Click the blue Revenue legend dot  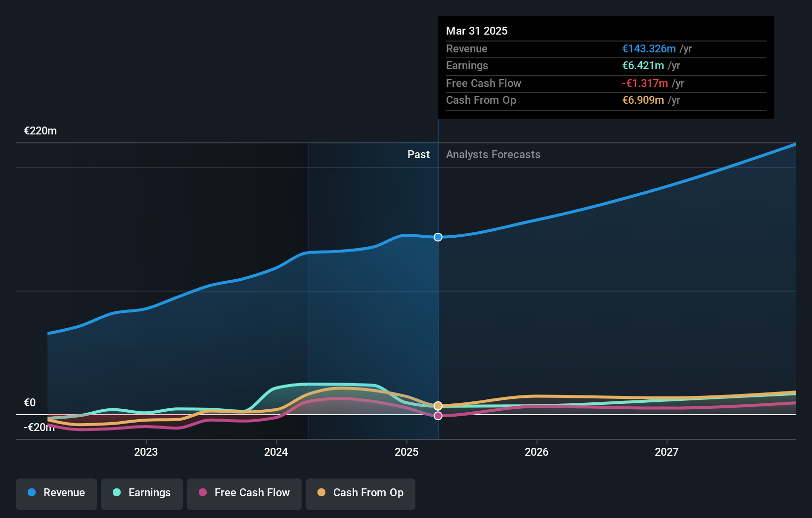(x=32, y=493)
